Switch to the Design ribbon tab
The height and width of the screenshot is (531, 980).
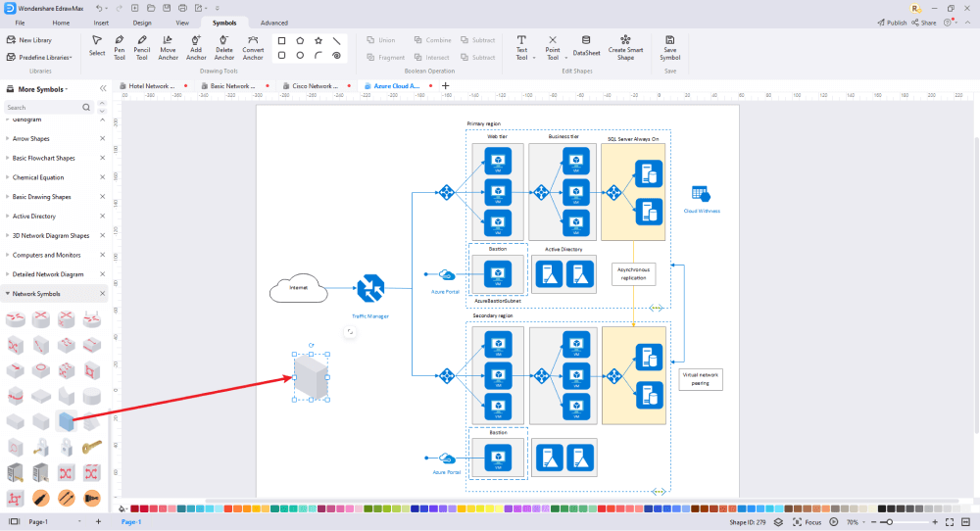[x=142, y=23]
